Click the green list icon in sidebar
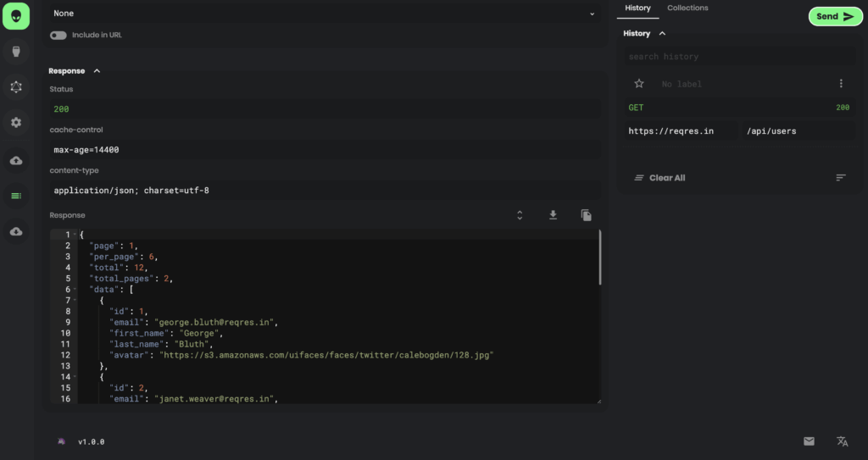This screenshot has height=460, width=868. [16, 196]
